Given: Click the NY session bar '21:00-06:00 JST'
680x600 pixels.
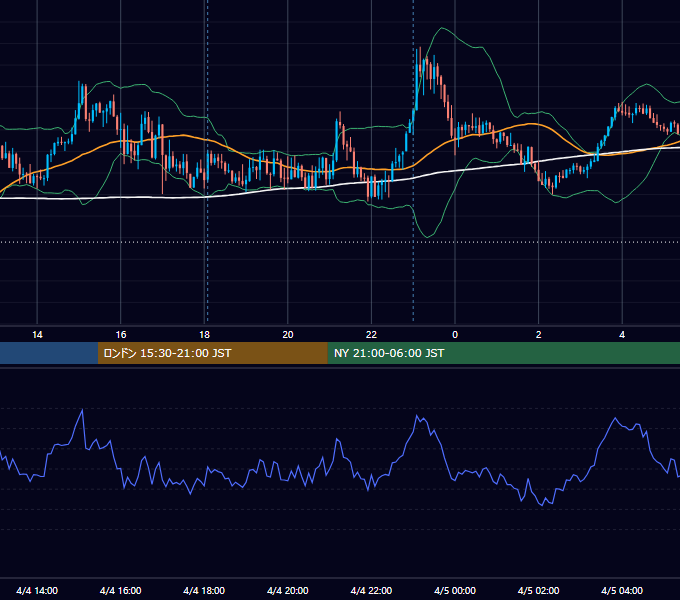Looking at the screenshot, I should pos(503,353).
